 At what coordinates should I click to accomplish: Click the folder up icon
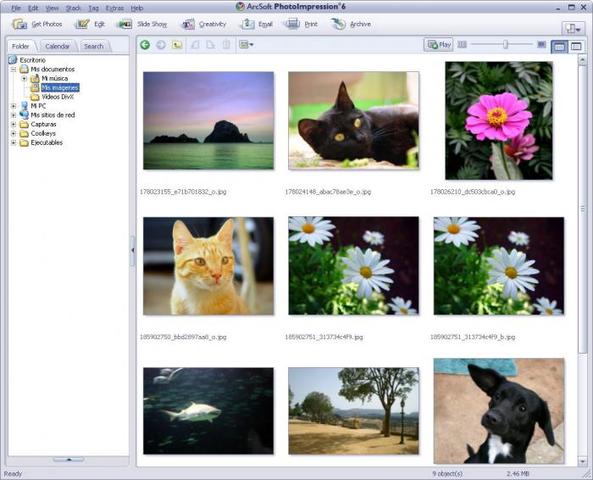tap(177, 45)
